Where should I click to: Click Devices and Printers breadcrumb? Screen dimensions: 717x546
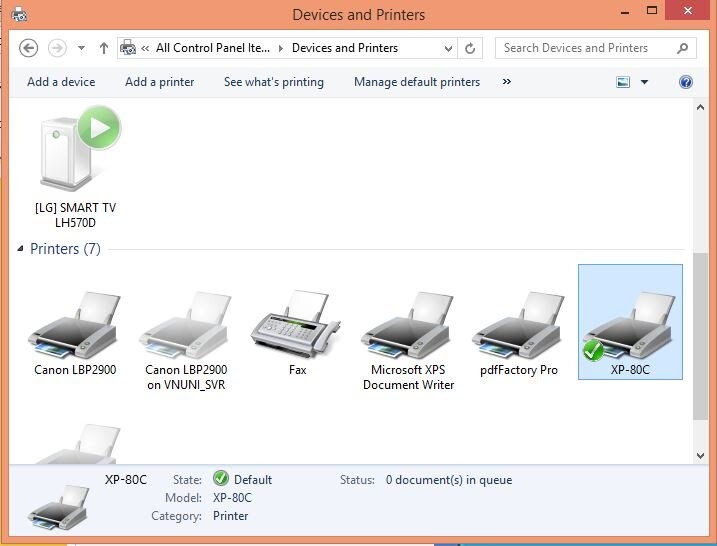point(345,48)
